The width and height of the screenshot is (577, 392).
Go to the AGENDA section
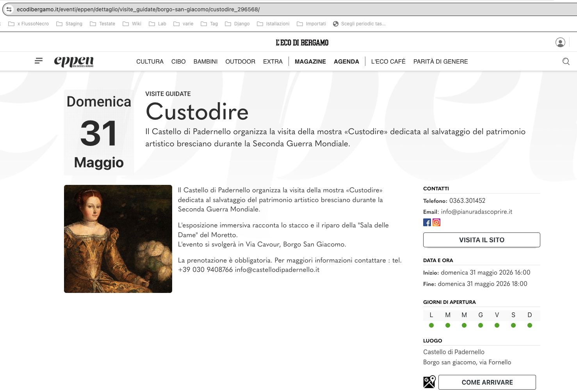[x=346, y=62]
